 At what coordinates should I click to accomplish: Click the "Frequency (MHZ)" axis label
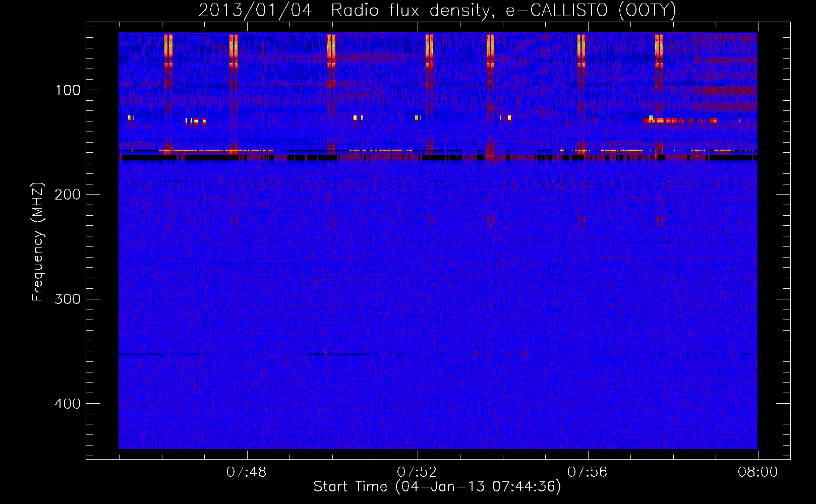[x=38, y=242]
